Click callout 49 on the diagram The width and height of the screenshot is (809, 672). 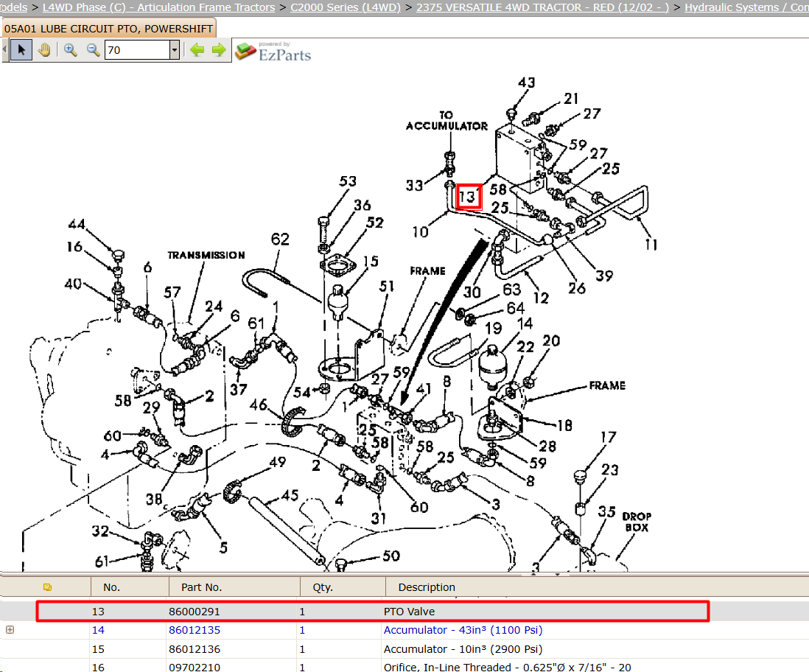point(278,462)
